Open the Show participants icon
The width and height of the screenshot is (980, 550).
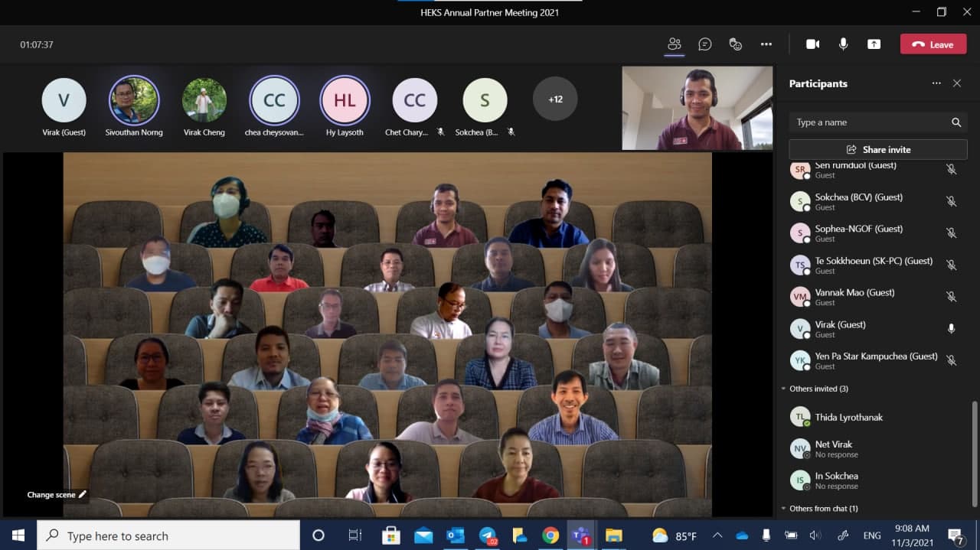click(674, 44)
